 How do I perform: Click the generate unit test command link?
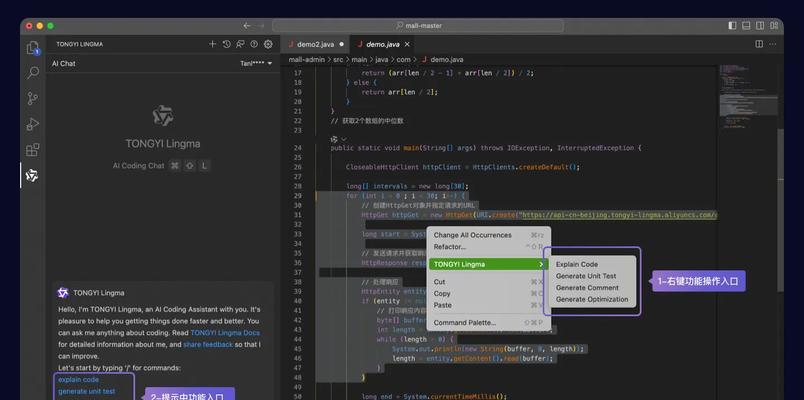tap(87, 391)
